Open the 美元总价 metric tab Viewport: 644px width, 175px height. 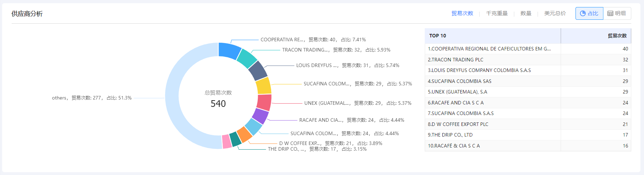[x=555, y=13]
